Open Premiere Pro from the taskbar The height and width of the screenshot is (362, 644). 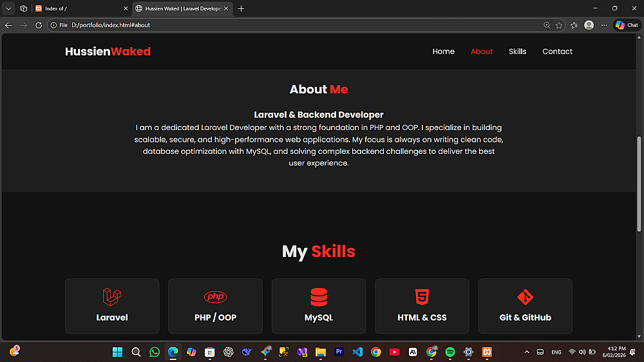(x=339, y=352)
